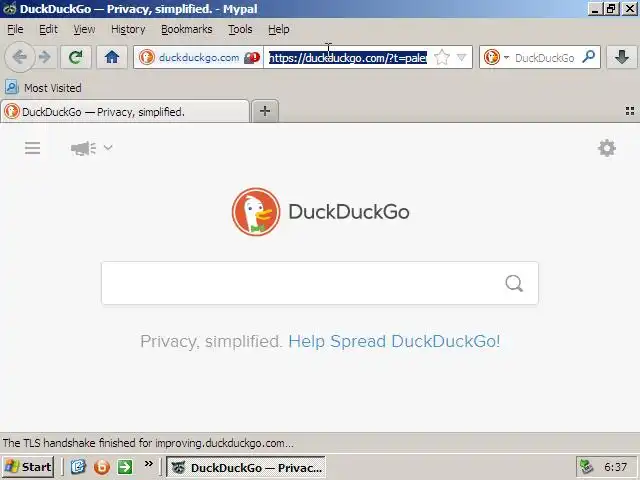This screenshot has width=640, height=480.
Task: Open the Edit menu
Action: 48,29
